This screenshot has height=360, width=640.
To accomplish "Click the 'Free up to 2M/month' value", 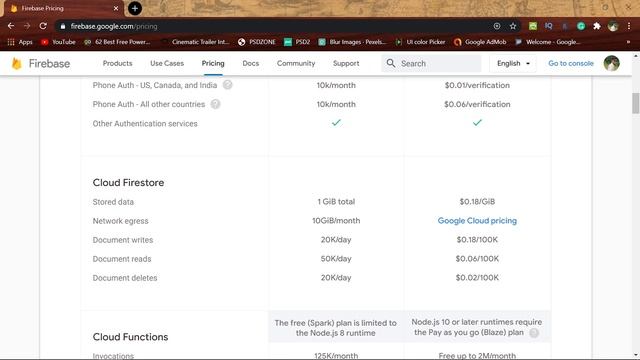I will 477,356.
